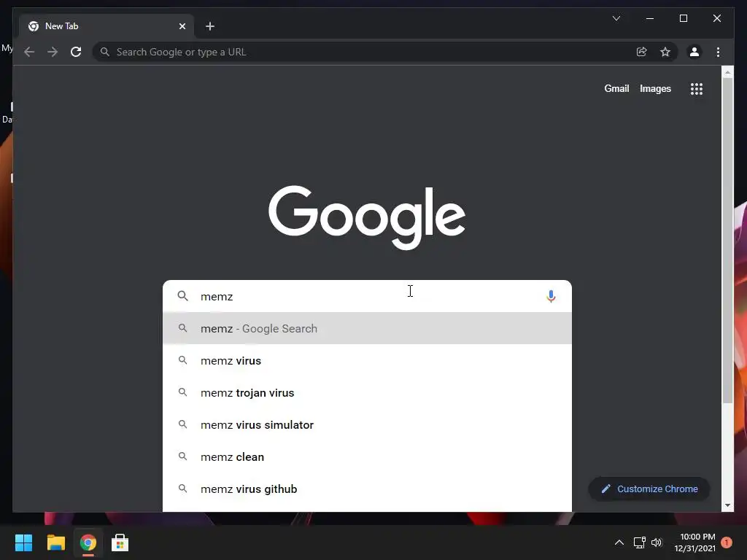Choose suggestion memz - Google Search
Image resolution: width=747 pixels, height=560 pixels.
click(368, 328)
